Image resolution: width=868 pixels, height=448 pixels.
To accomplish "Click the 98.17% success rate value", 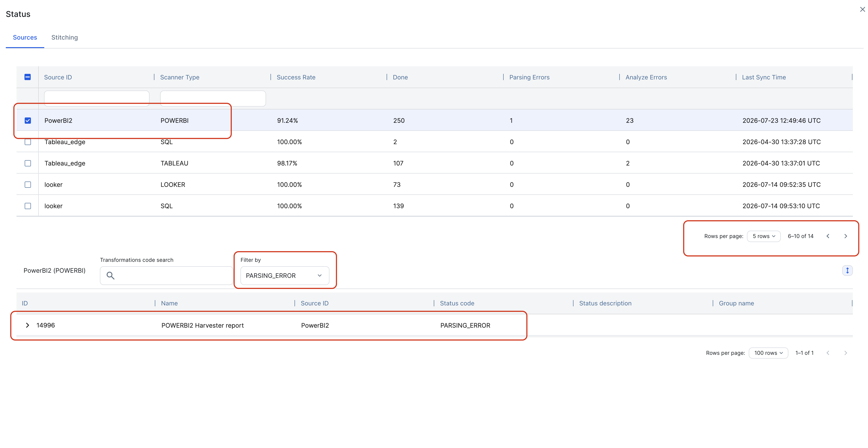I will [x=287, y=163].
